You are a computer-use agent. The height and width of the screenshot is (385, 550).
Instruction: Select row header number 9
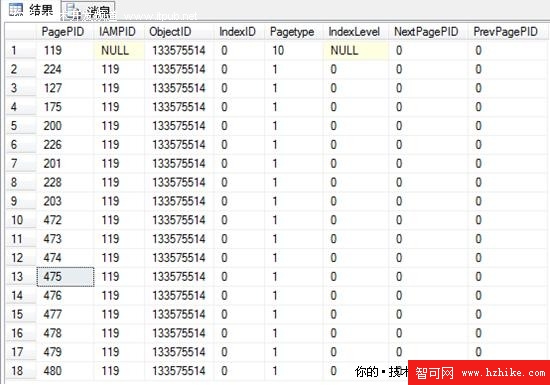tap(21, 201)
